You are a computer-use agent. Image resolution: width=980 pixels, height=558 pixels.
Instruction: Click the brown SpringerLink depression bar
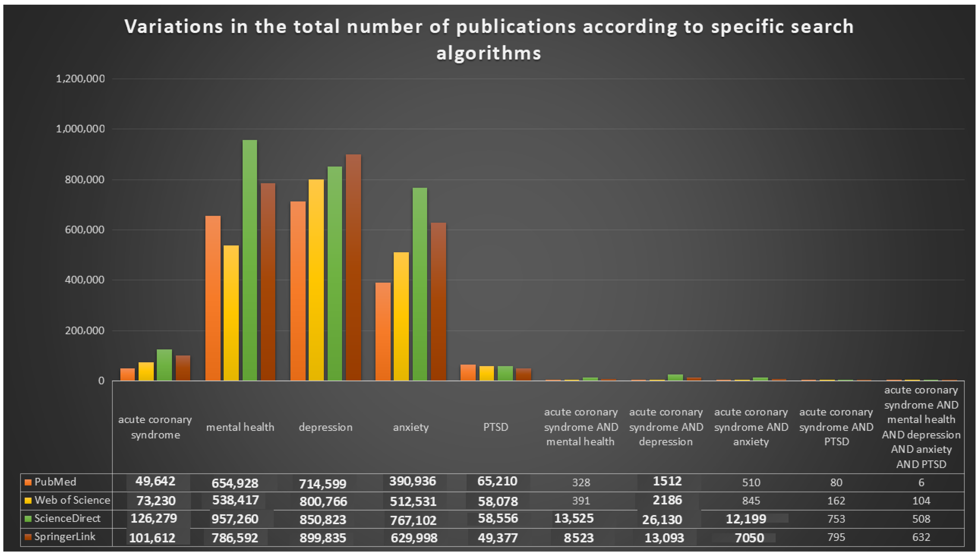pyautogui.click(x=353, y=267)
